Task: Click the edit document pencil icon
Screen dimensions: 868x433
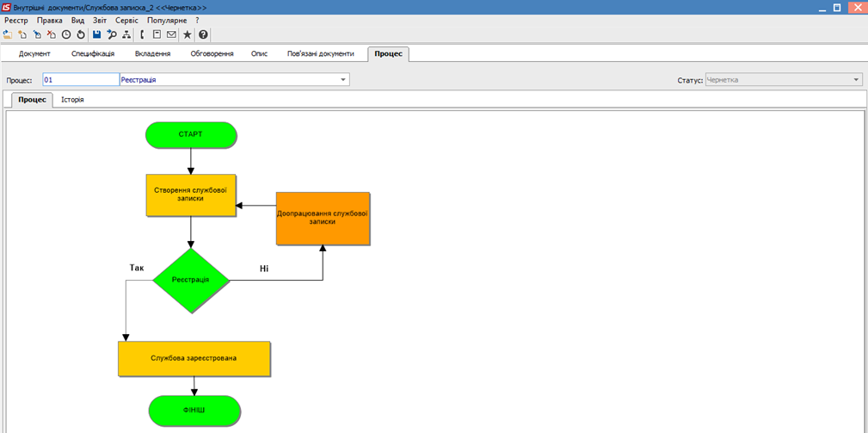Action: click(37, 34)
